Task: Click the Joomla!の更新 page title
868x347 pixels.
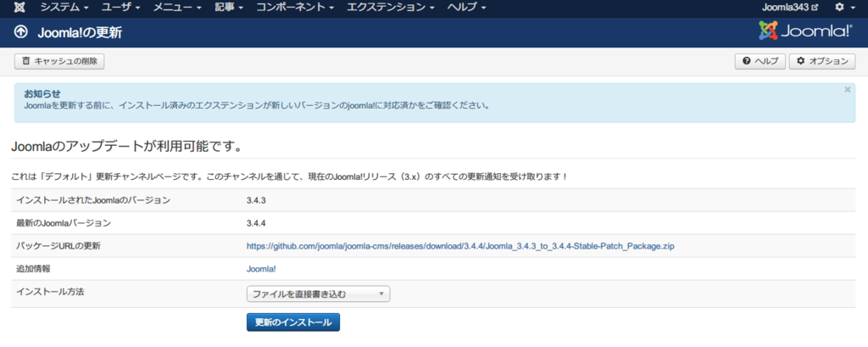Action: (x=80, y=33)
